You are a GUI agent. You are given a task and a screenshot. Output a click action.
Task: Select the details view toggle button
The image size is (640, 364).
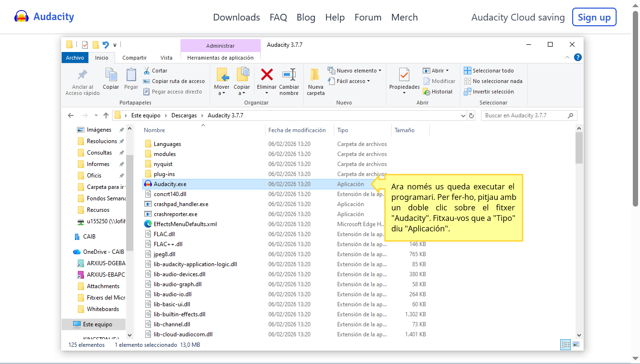tap(566, 344)
